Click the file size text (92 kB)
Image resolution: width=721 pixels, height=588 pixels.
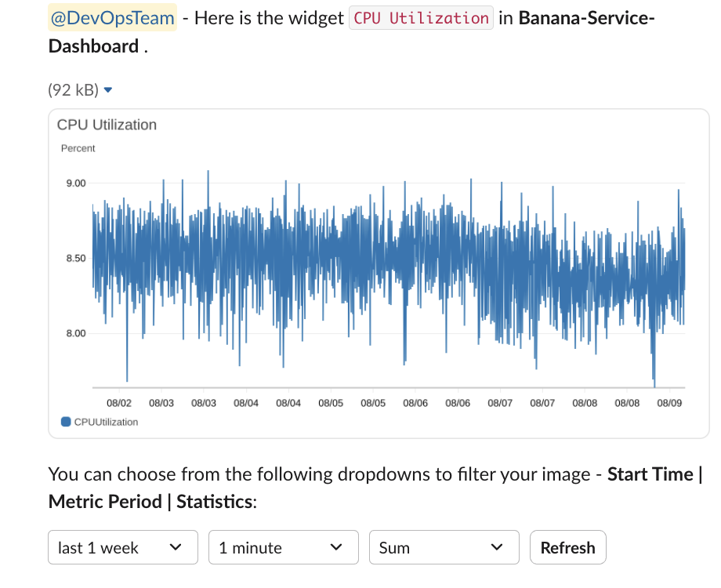tap(75, 89)
